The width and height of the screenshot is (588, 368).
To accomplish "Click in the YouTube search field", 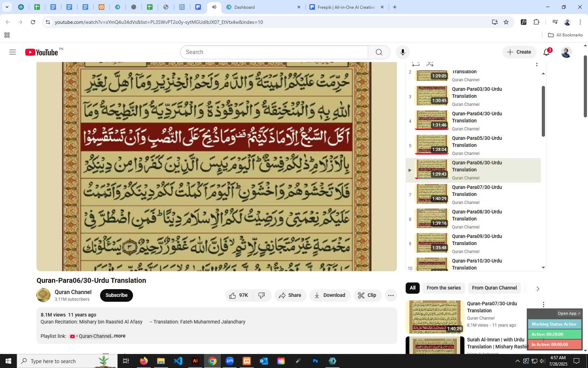I will (274, 52).
